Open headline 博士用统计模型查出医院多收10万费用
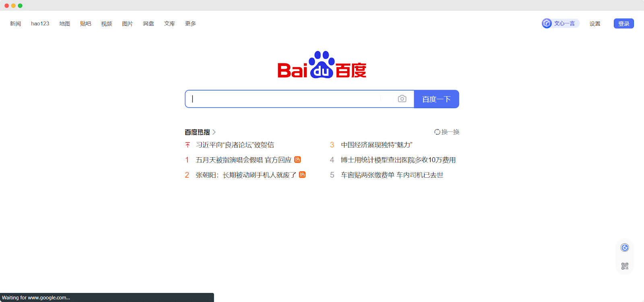The image size is (644, 302). point(398,160)
